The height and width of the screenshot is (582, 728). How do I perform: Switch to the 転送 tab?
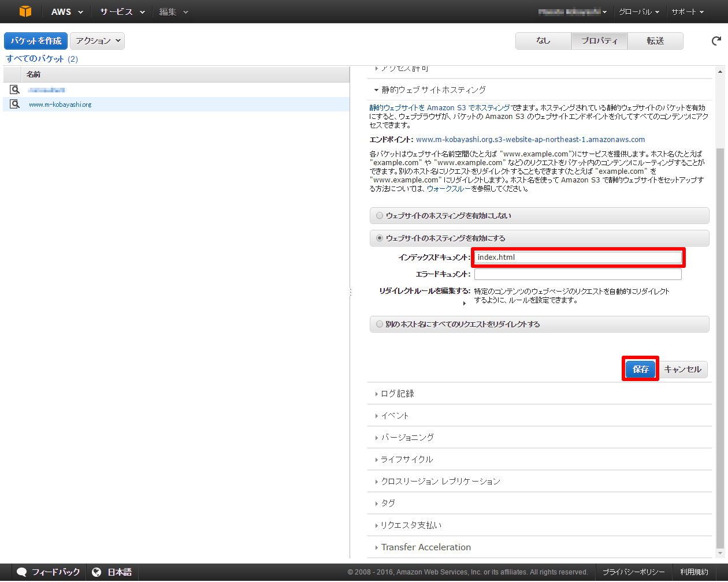[655, 41]
